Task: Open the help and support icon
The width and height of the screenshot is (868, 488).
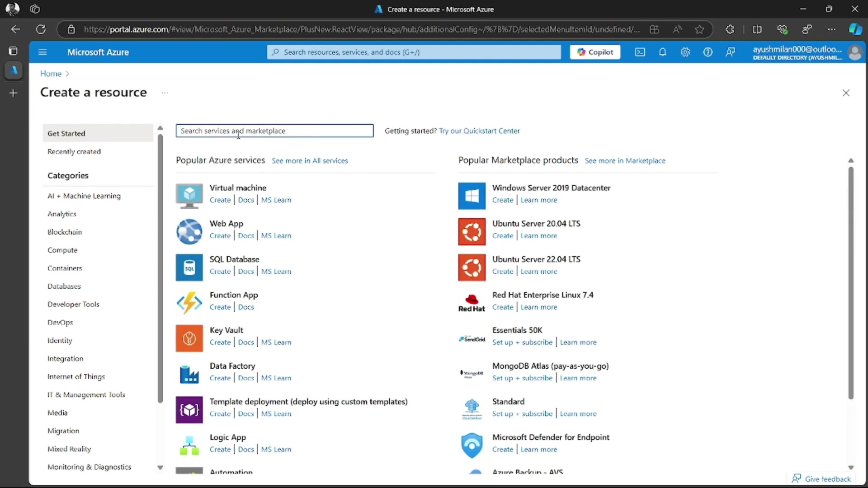Action: pyautogui.click(x=708, y=52)
